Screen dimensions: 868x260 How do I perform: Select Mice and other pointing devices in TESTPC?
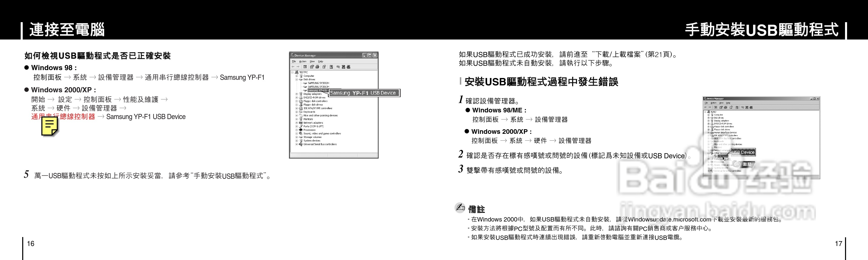coord(320,116)
